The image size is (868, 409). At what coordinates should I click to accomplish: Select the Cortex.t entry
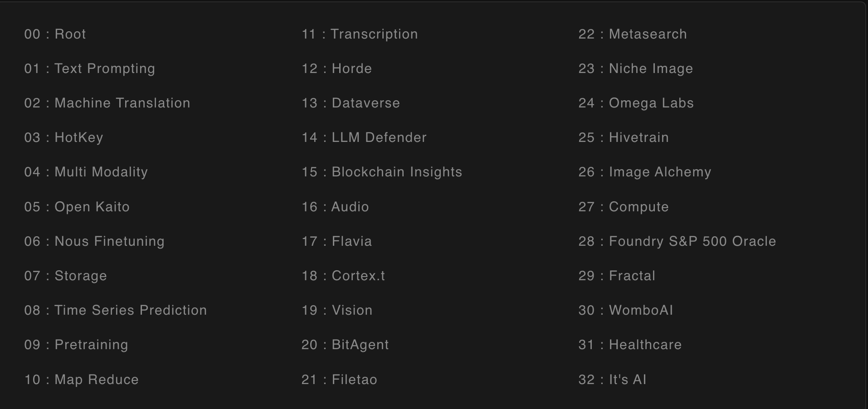pyautogui.click(x=343, y=276)
